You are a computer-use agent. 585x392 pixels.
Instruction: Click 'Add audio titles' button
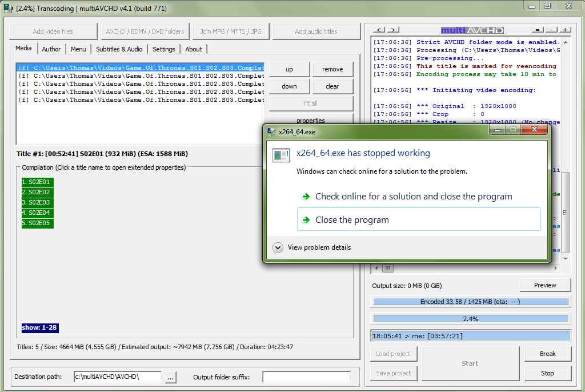coord(316,31)
